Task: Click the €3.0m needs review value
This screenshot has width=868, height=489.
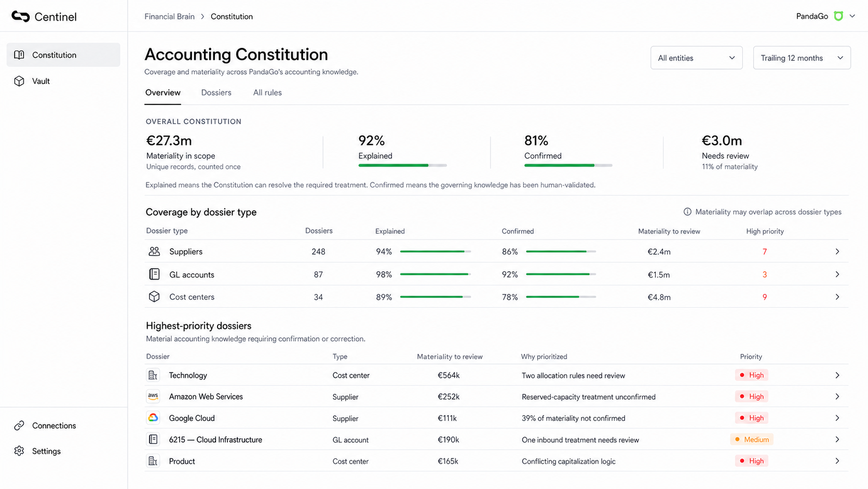Action: click(x=722, y=140)
